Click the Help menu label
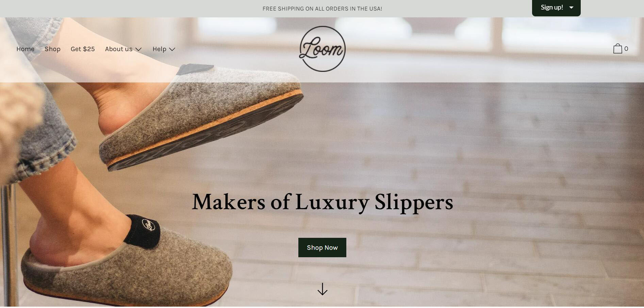Image resolution: width=644 pixels, height=308 pixels. [x=159, y=49]
